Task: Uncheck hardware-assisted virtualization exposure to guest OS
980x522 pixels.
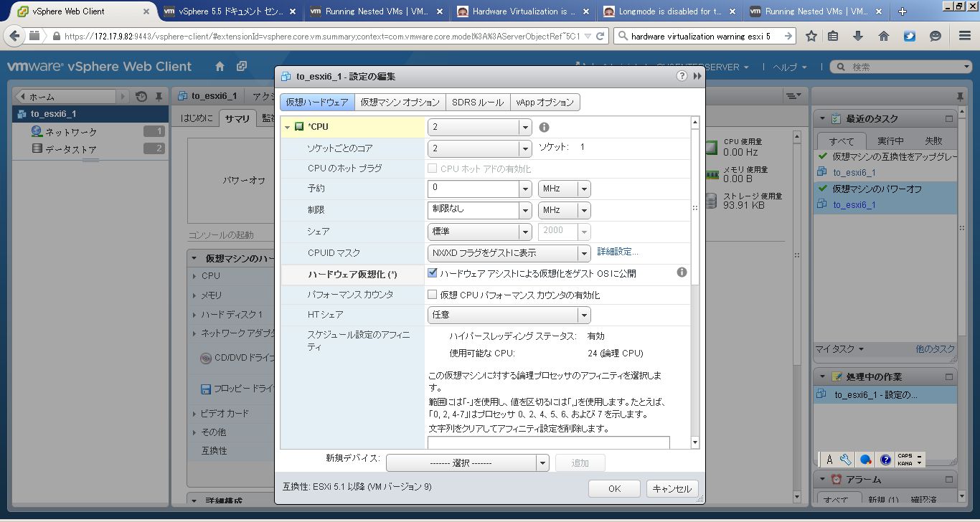Action: [x=433, y=272]
